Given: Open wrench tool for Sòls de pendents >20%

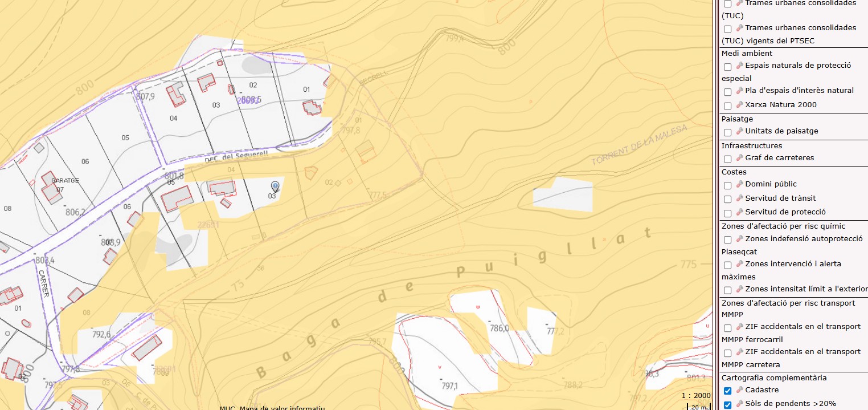Looking at the screenshot, I should pyautogui.click(x=740, y=404).
